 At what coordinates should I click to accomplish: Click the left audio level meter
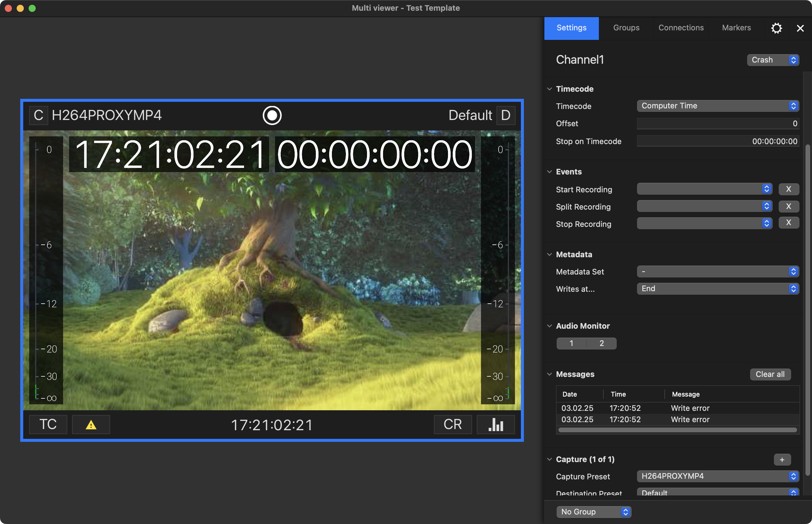point(46,270)
